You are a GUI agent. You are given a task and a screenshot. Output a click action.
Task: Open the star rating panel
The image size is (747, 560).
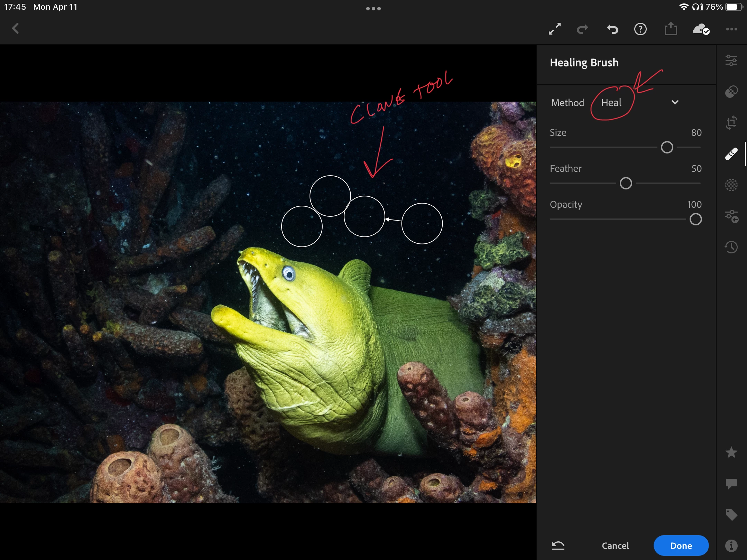(x=731, y=452)
